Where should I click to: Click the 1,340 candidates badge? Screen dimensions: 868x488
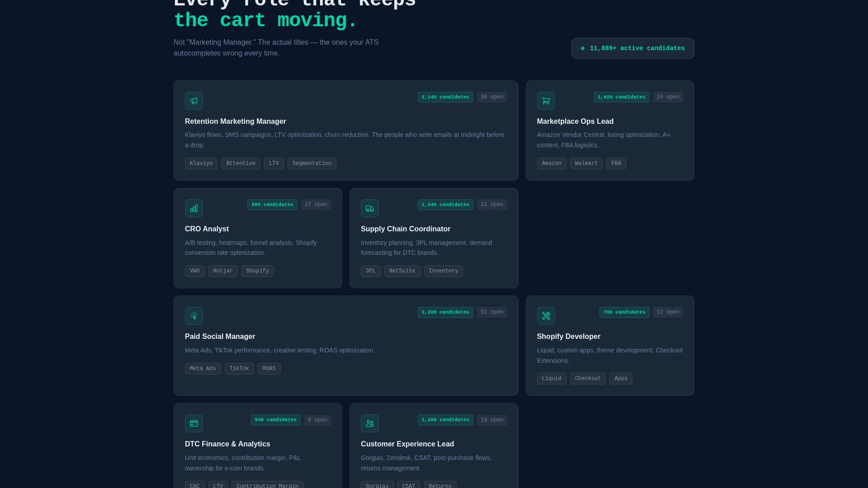pos(445,205)
